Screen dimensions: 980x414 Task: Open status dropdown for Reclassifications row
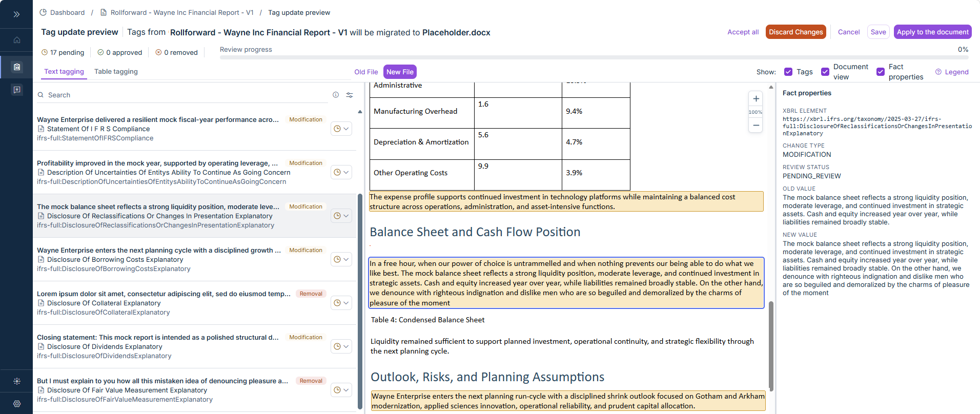(341, 216)
